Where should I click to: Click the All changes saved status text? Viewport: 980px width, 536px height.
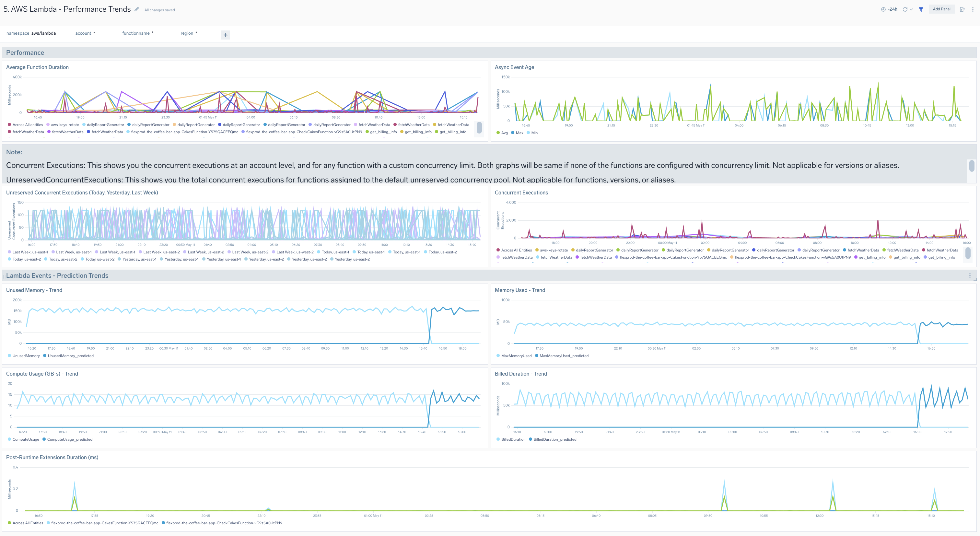pos(159,10)
